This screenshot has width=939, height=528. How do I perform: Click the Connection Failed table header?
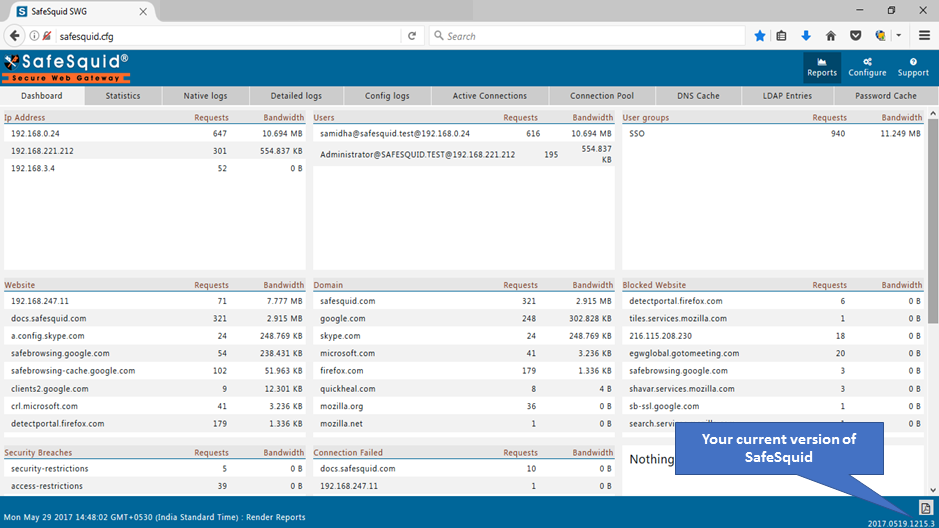[x=348, y=453]
